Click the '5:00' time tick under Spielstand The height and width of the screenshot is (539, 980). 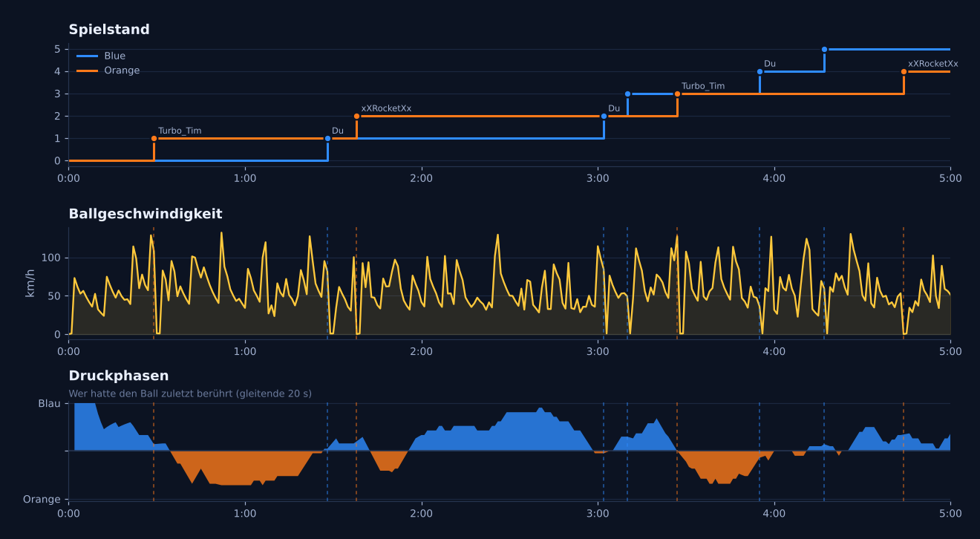(950, 178)
